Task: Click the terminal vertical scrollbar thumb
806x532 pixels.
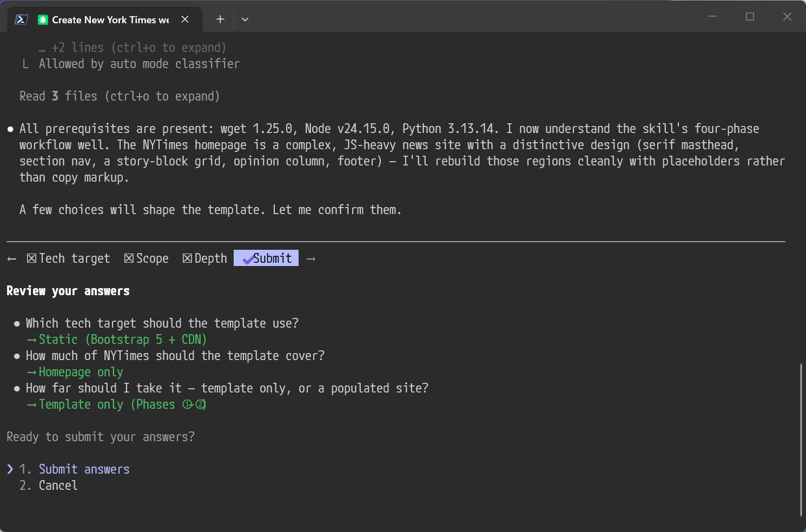Action: pyautogui.click(x=801, y=440)
